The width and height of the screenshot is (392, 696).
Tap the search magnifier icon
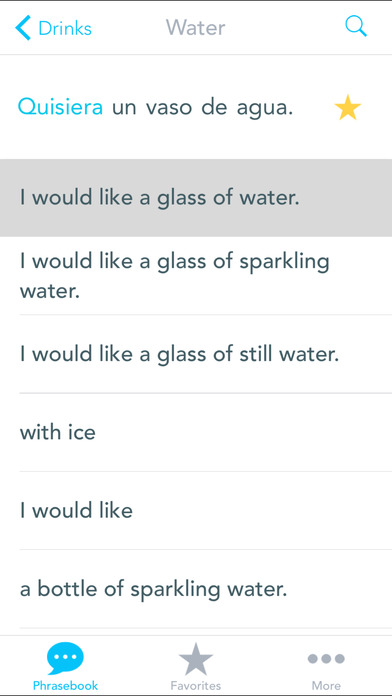click(356, 27)
